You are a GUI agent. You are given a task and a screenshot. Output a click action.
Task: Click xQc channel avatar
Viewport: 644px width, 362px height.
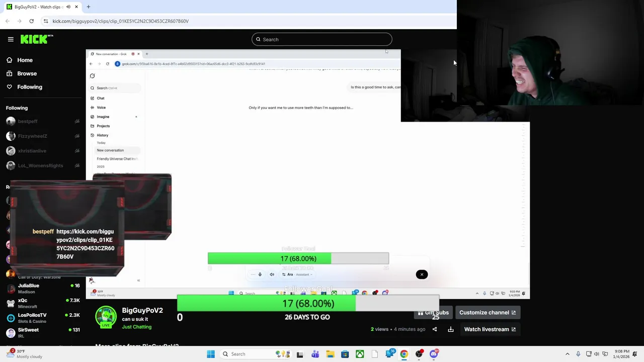pos(11,303)
